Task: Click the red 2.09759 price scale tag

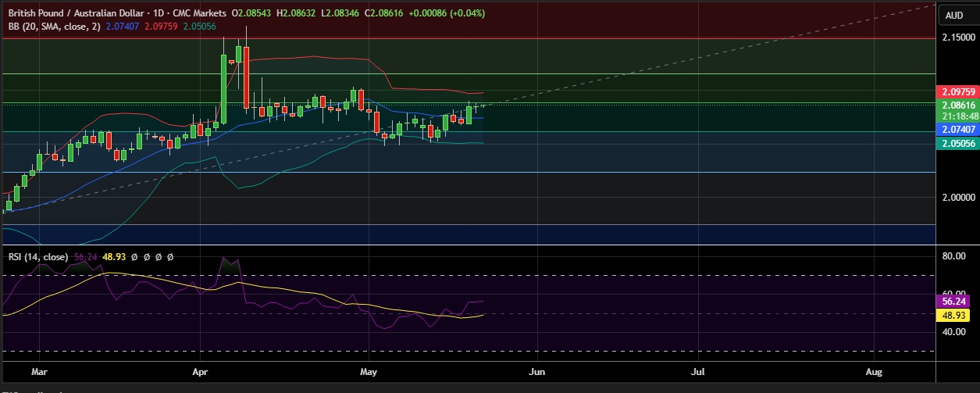Action: (957, 91)
